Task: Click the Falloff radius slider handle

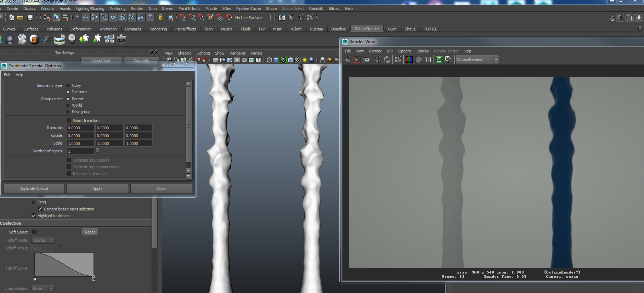Action: click(x=60, y=248)
